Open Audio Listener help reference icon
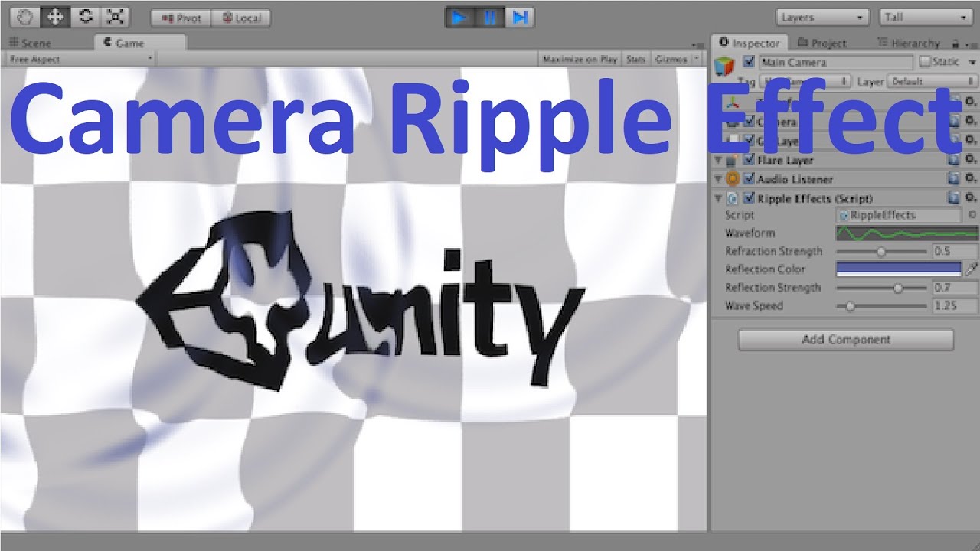 pyautogui.click(x=953, y=179)
